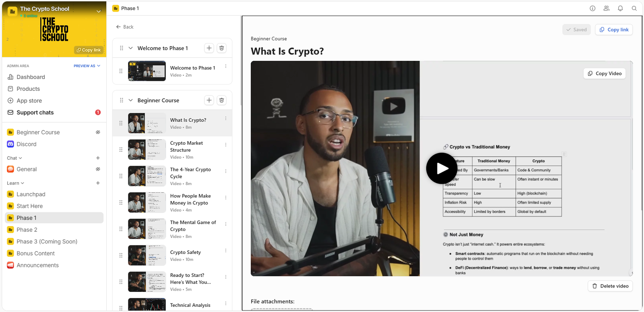Add lesson to Beginner Course with plus icon
Viewport: 644px width, 312px height.
coord(209,100)
